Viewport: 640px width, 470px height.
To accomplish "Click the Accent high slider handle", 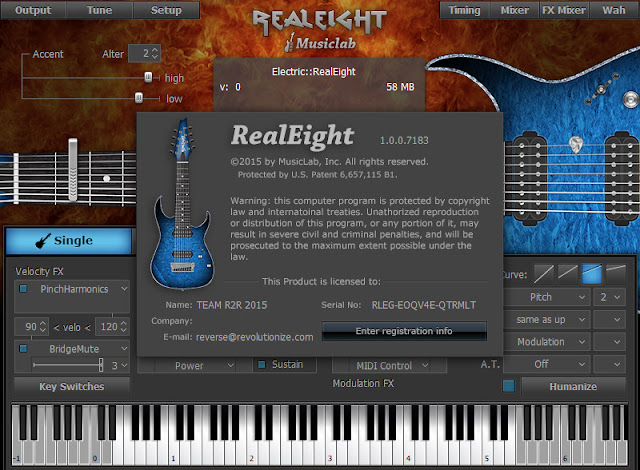I will tap(148, 77).
